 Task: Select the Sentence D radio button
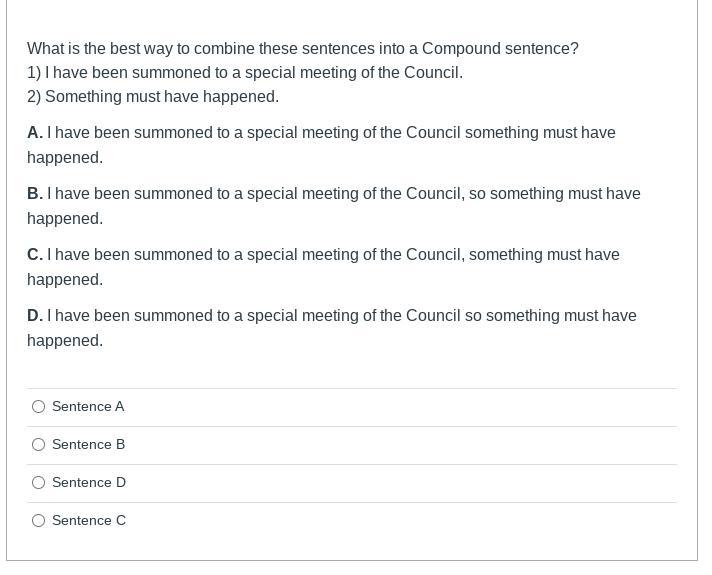(38, 482)
